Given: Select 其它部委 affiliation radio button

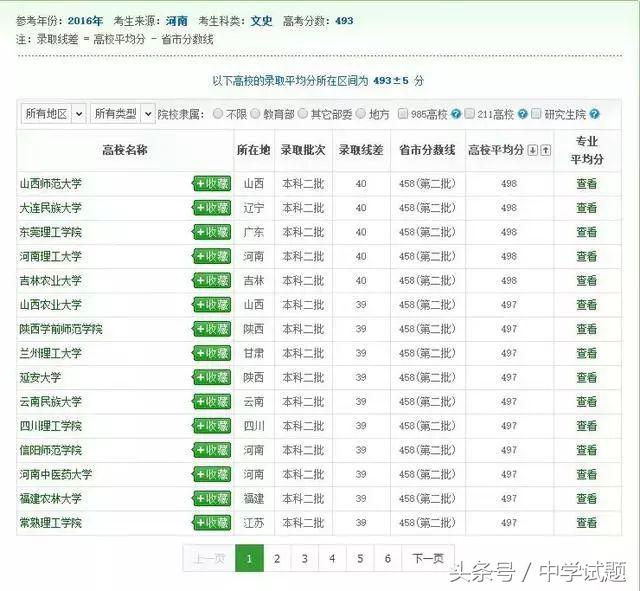Looking at the screenshot, I should [303, 114].
